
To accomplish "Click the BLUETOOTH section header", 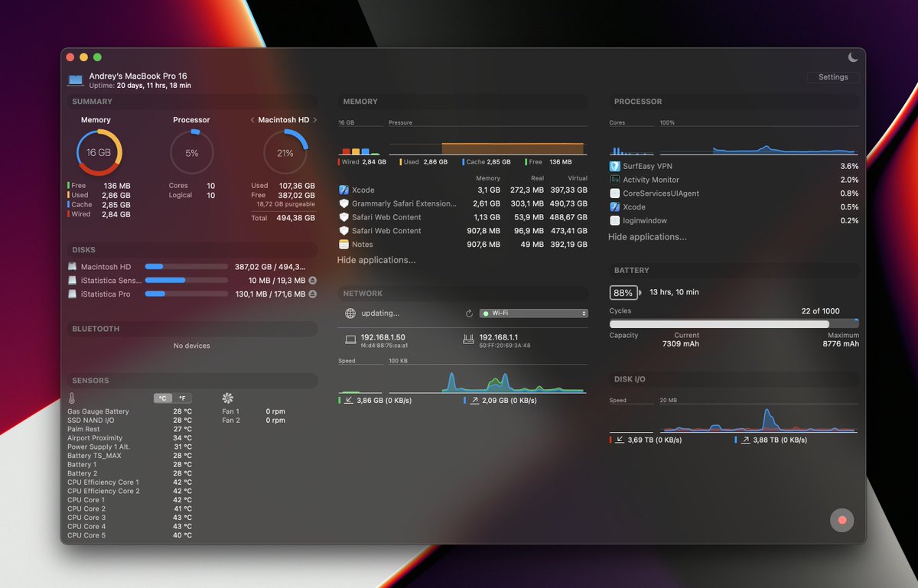I will 192,329.
